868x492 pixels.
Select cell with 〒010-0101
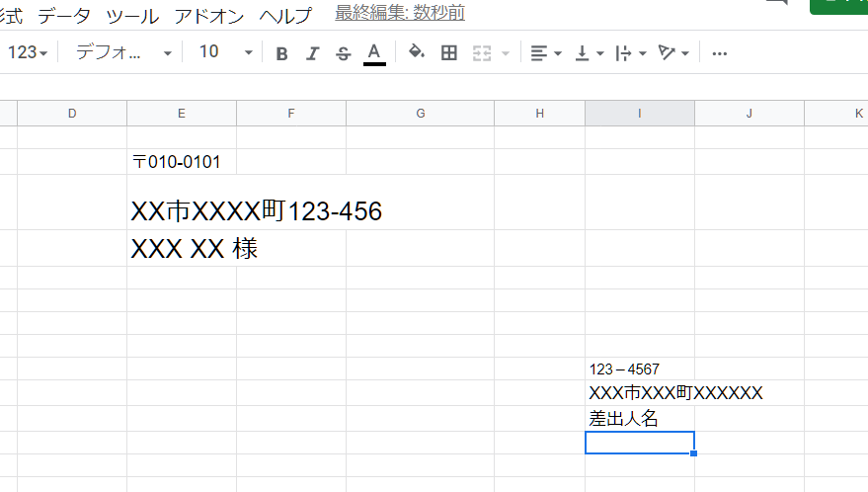point(182,162)
